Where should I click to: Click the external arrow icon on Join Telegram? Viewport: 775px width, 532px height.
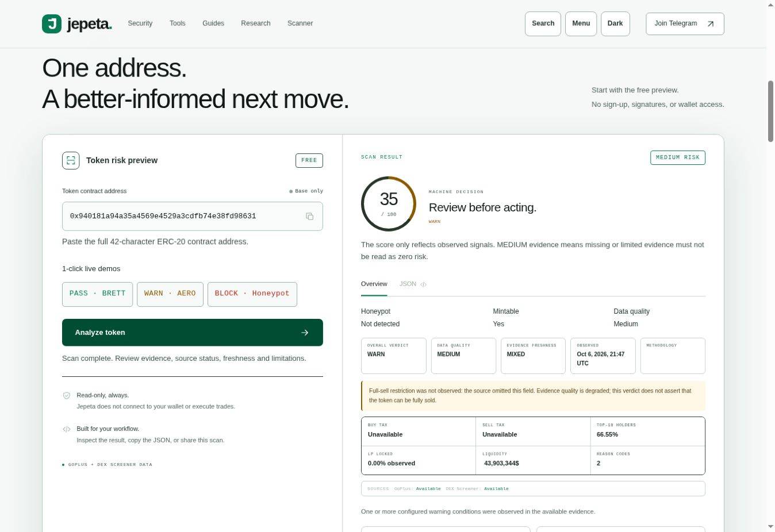pyautogui.click(x=711, y=24)
